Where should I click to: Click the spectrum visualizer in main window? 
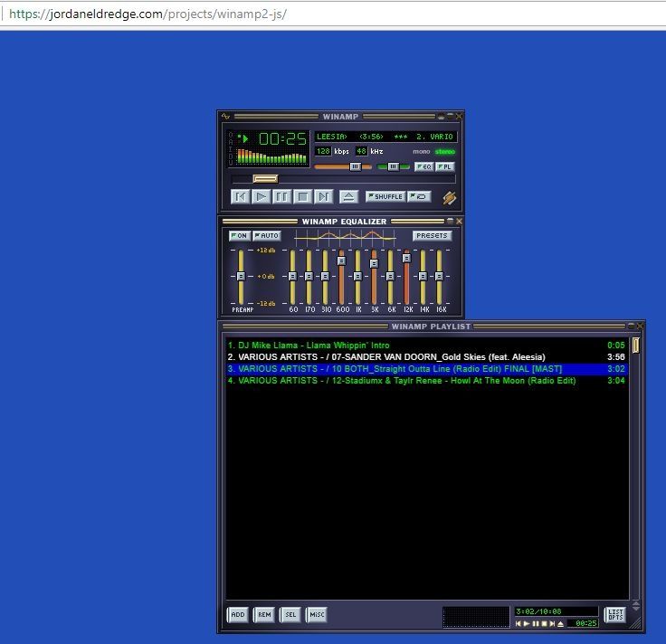click(x=271, y=156)
